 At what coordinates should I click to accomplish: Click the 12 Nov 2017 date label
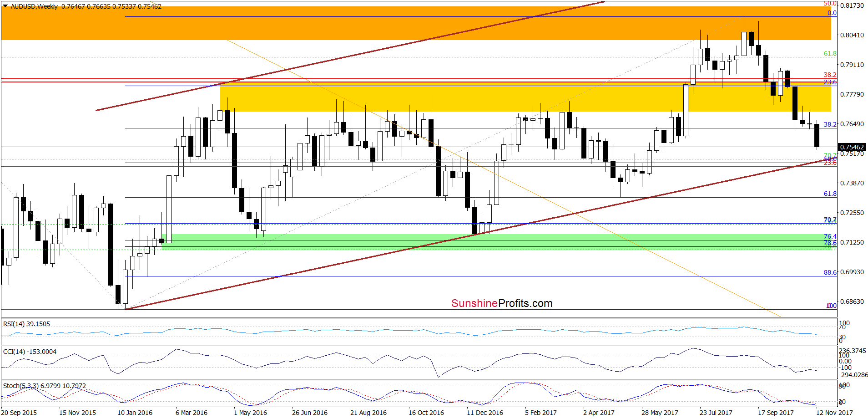point(834,413)
